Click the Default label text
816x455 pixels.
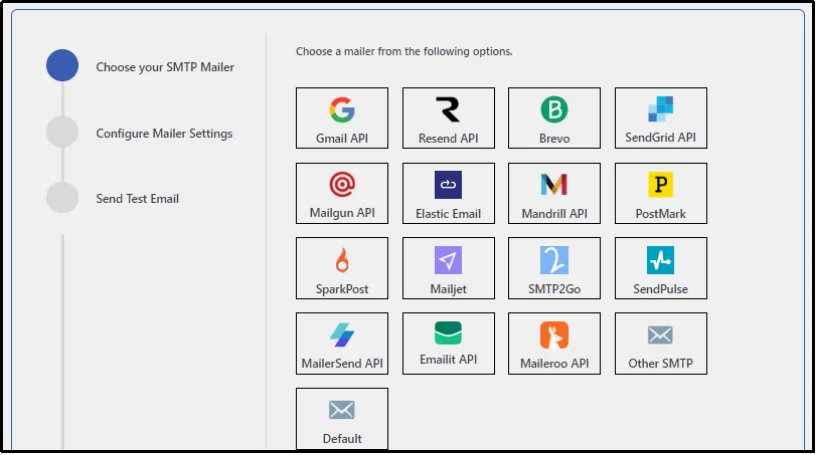(342, 439)
